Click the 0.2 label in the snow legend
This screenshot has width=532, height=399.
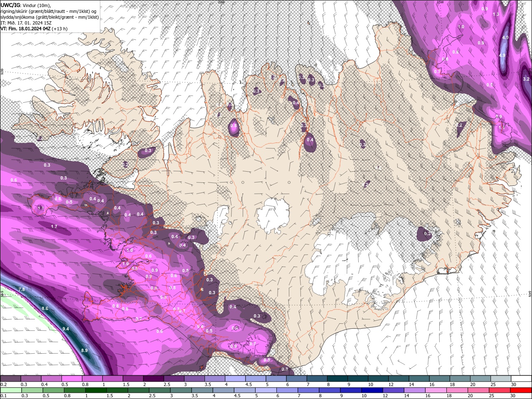(x=4, y=385)
